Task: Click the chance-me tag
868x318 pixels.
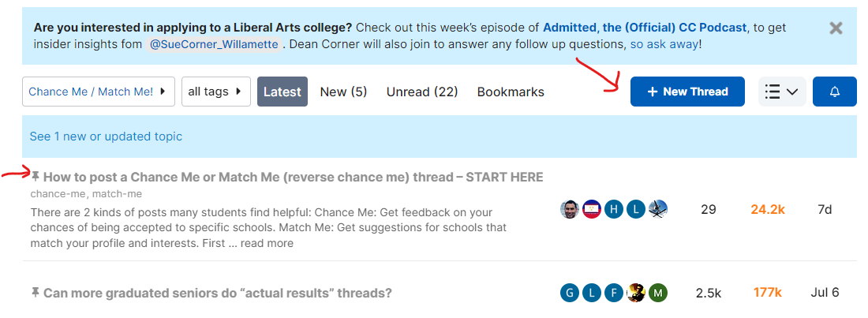Action: (x=58, y=194)
